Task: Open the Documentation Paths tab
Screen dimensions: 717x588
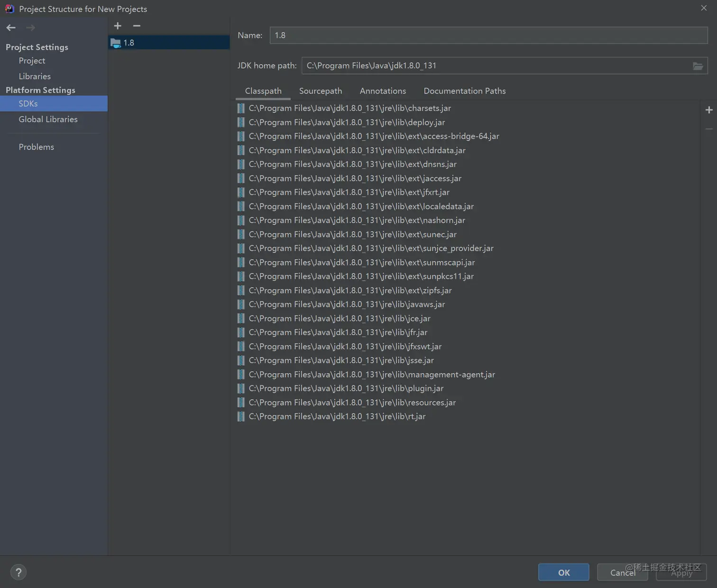Action: tap(465, 91)
